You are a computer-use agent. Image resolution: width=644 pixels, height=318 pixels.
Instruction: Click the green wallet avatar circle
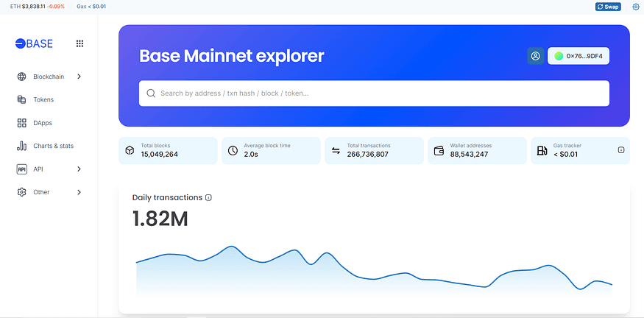(559, 56)
